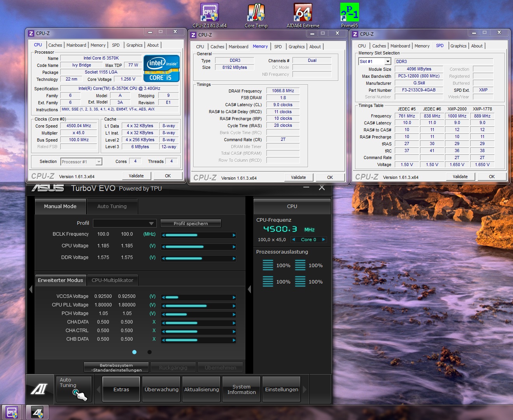Image resolution: width=513 pixels, height=420 pixels.
Task: Switch to Auto Tuning tab
Action: pos(112,206)
